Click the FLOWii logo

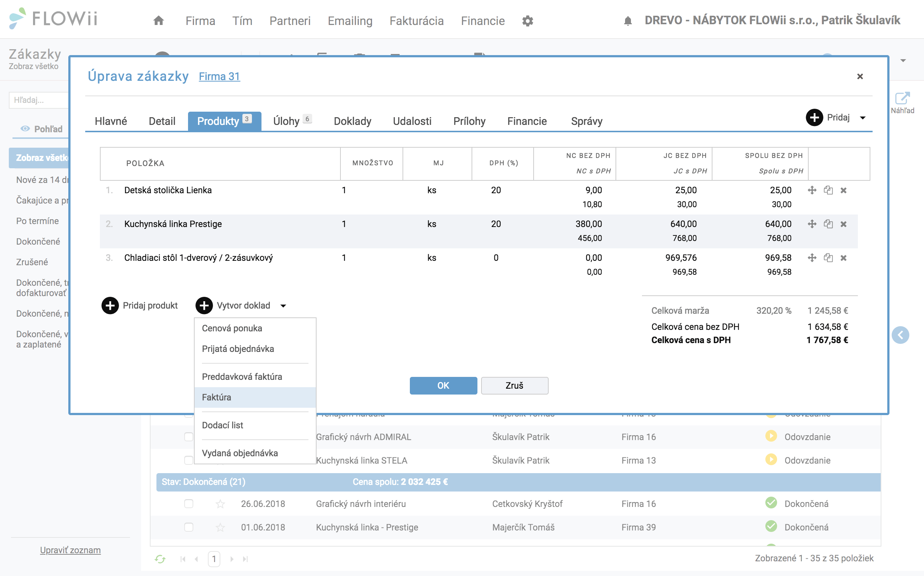53,18
